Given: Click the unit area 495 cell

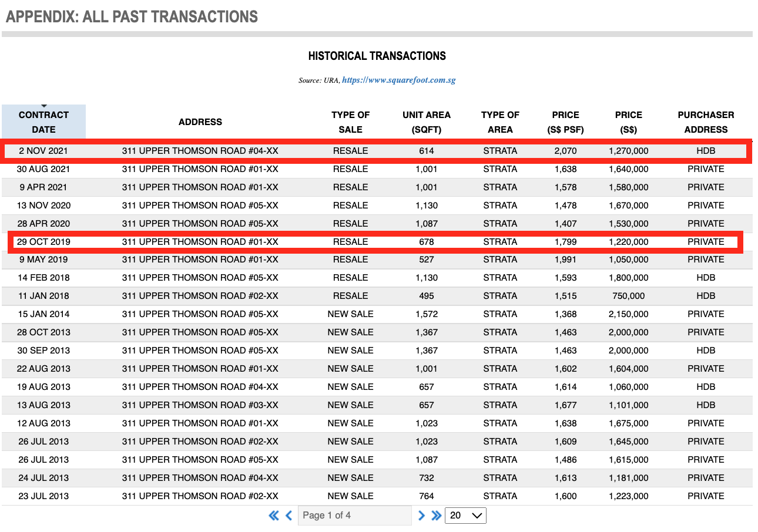Looking at the screenshot, I should 427,296.
